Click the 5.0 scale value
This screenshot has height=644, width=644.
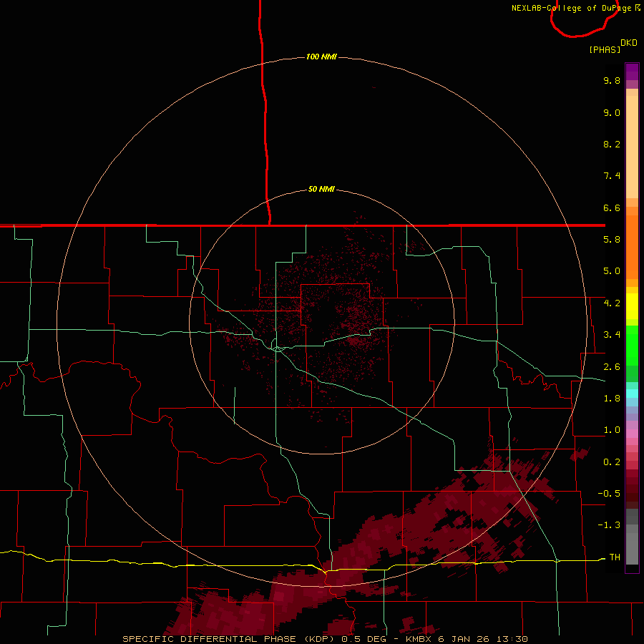click(612, 271)
